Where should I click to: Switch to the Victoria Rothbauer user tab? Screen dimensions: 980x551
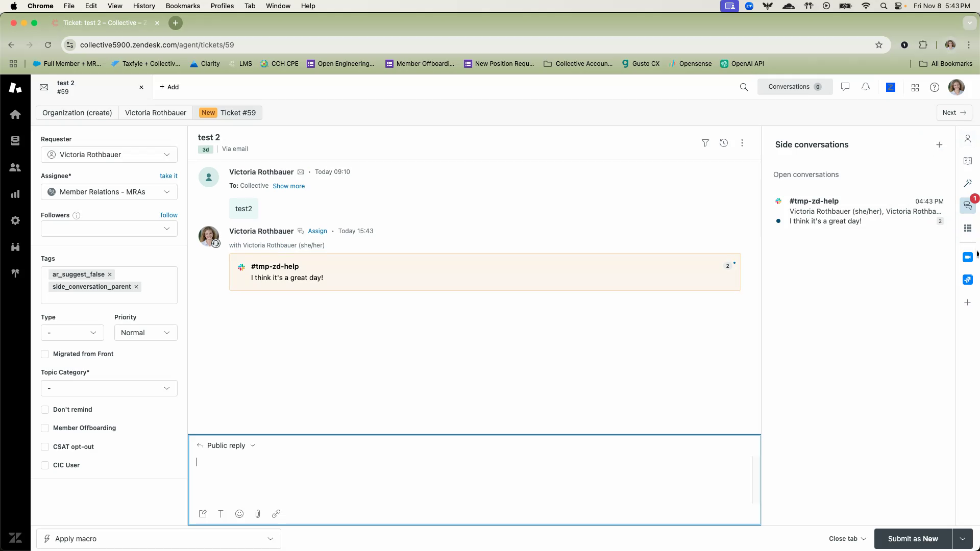[155, 113]
